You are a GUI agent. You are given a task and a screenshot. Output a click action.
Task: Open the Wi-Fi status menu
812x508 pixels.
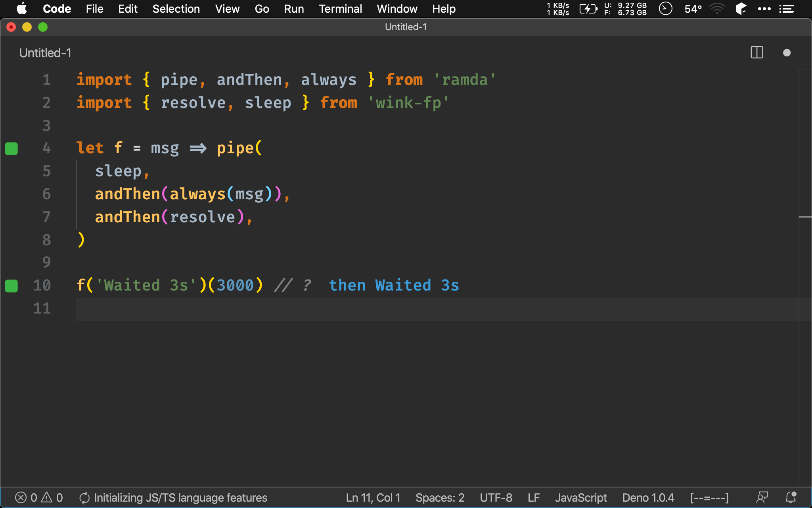(717, 9)
